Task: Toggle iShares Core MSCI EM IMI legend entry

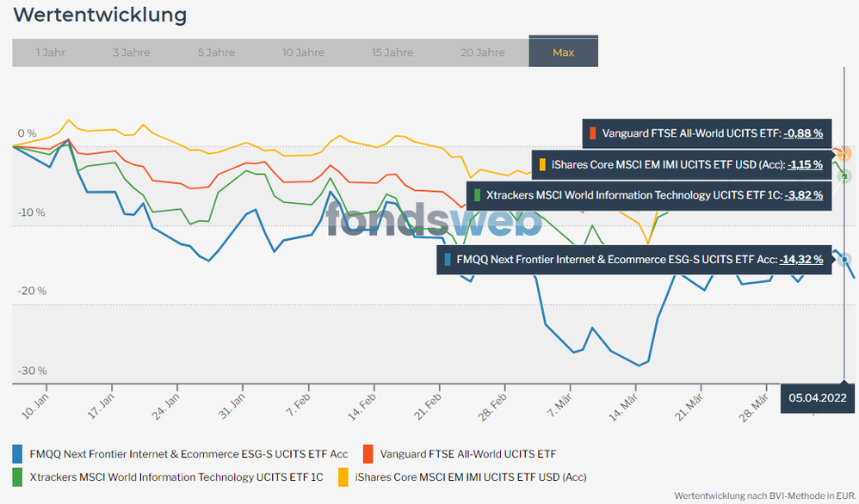Action: click(x=462, y=477)
